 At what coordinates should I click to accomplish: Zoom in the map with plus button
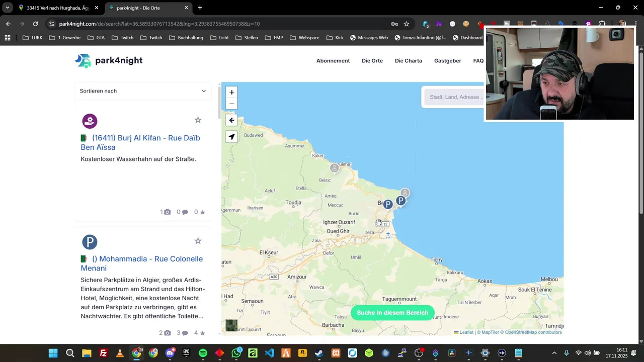coord(231,92)
